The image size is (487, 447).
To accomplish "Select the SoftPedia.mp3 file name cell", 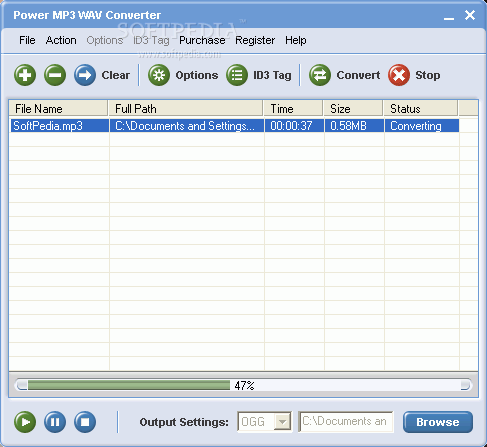I will (x=60, y=126).
